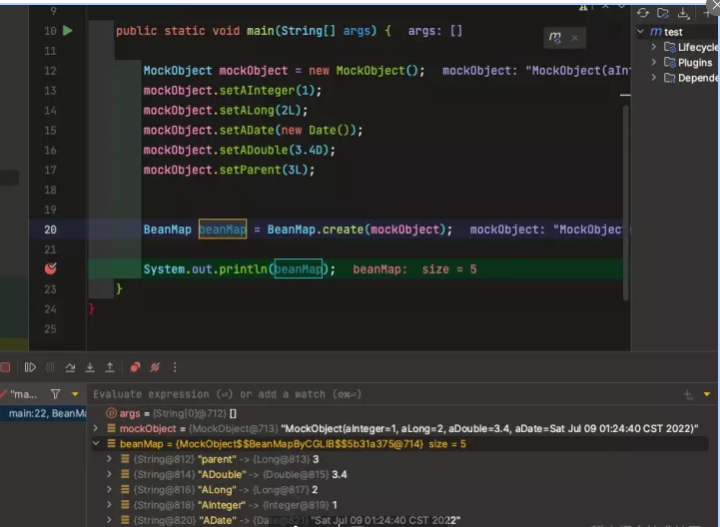The width and height of the screenshot is (720, 527).
Task: Select the highlighted beanMap on line 20
Action: [x=223, y=229]
